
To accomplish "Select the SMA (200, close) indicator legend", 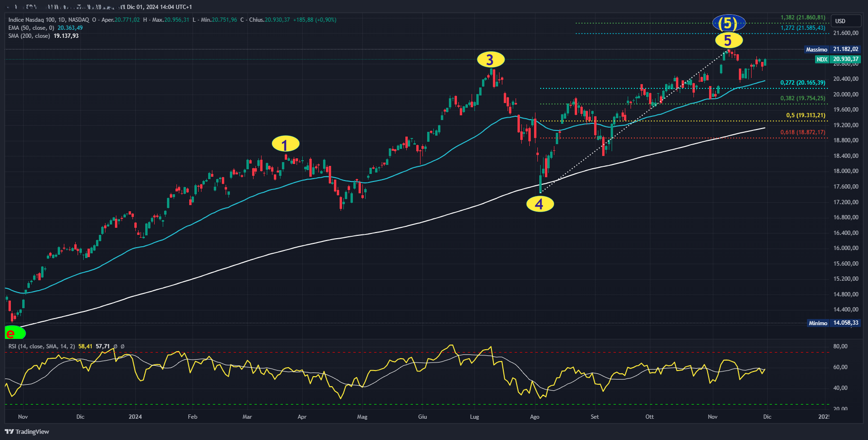I will tap(29, 36).
